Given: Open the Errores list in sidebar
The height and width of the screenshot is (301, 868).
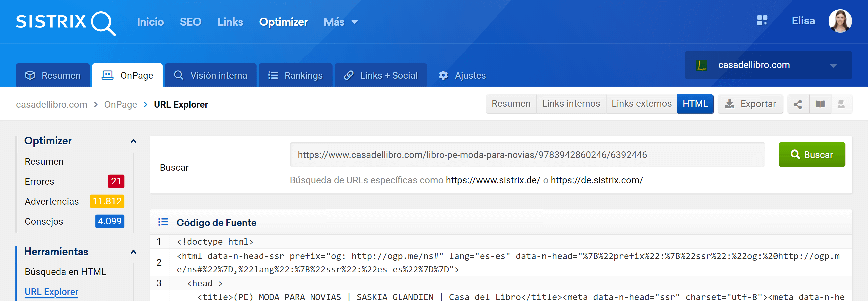Looking at the screenshot, I should [x=40, y=182].
